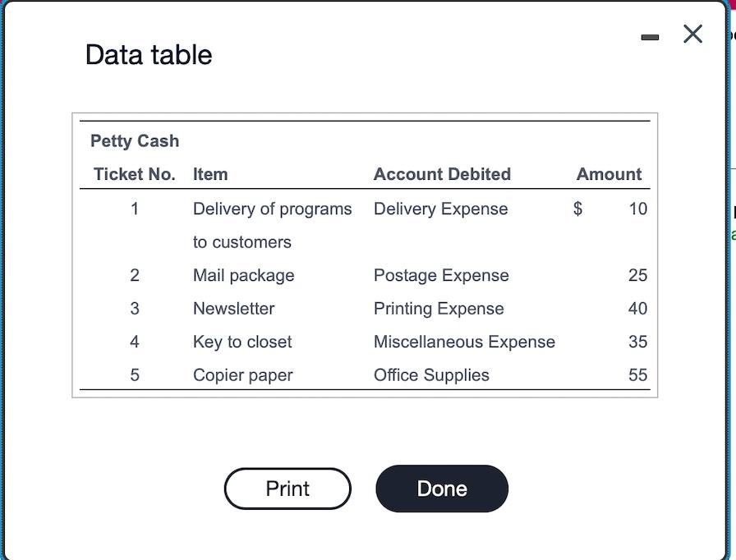
Task: Select the Data table dialog title
Action: (x=149, y=54)
